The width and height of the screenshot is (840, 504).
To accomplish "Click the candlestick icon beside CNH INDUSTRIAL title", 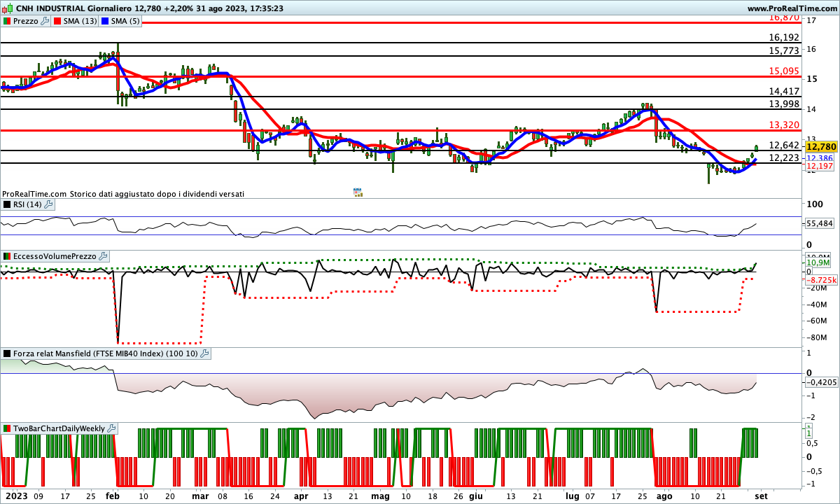I will pos(8,8).
